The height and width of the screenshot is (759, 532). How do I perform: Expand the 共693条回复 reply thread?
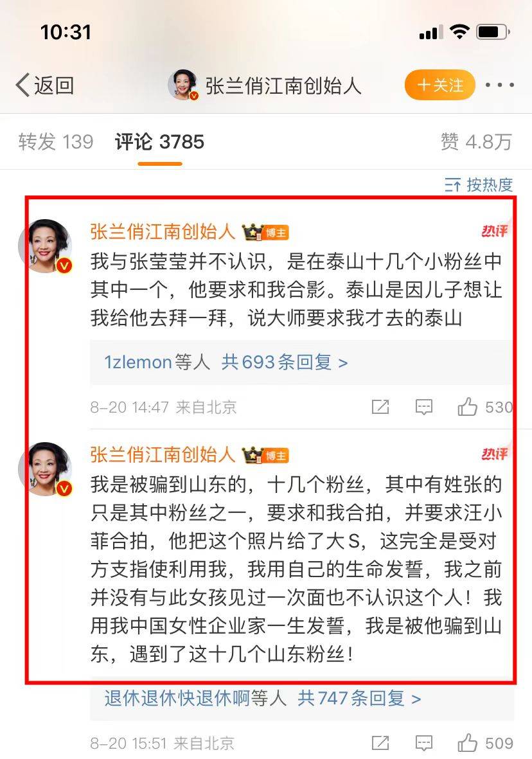(x=284, y=362)
